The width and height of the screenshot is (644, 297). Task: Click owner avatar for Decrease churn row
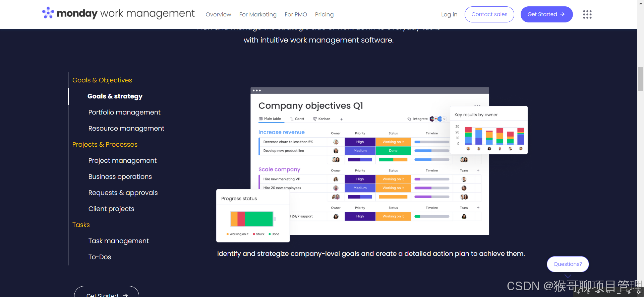click(x=336, y=142)
